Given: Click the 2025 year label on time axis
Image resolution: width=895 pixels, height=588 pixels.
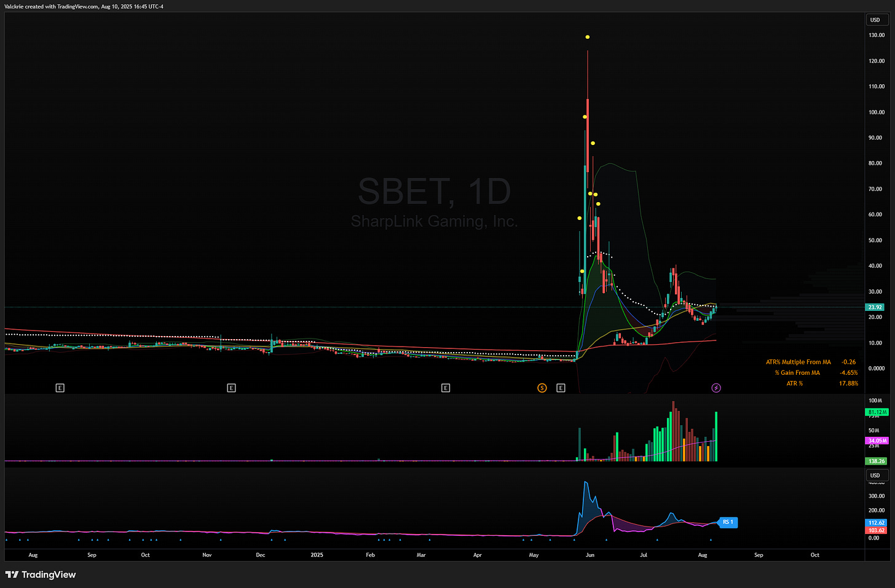Looking at the screenshot, I should tap(317, 555).
